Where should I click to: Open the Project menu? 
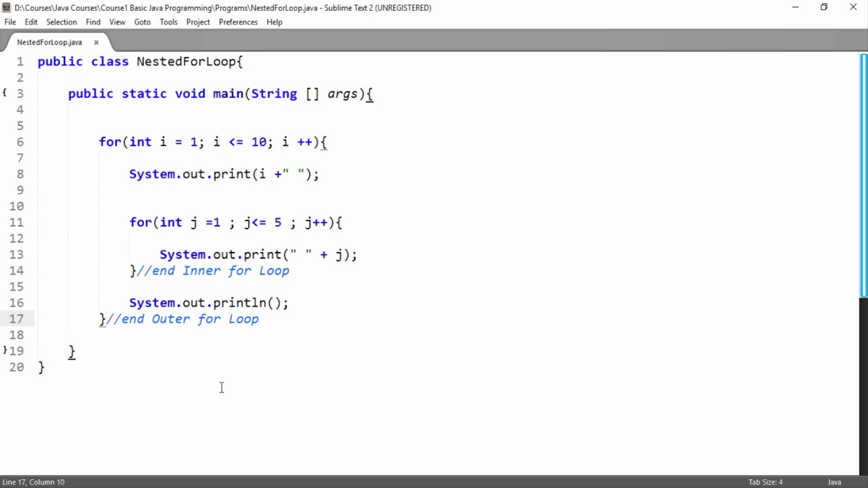(198, 22)
